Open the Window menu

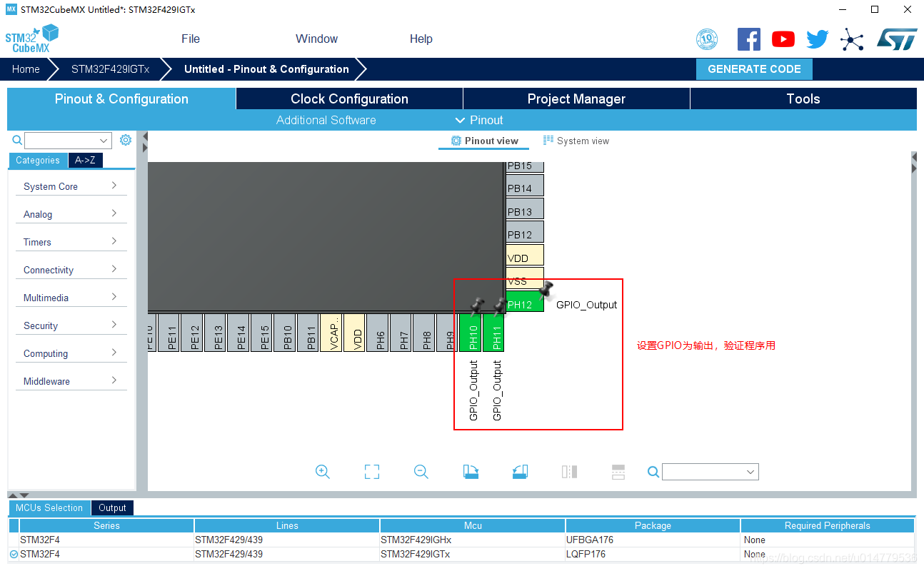[x=317, y=39]
